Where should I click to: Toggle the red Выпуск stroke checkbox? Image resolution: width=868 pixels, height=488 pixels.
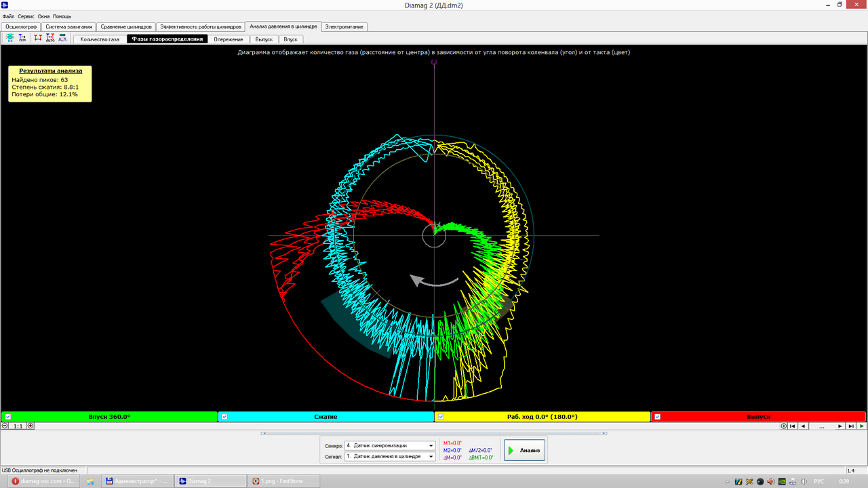pyautogui.click(x=657, y=417)
